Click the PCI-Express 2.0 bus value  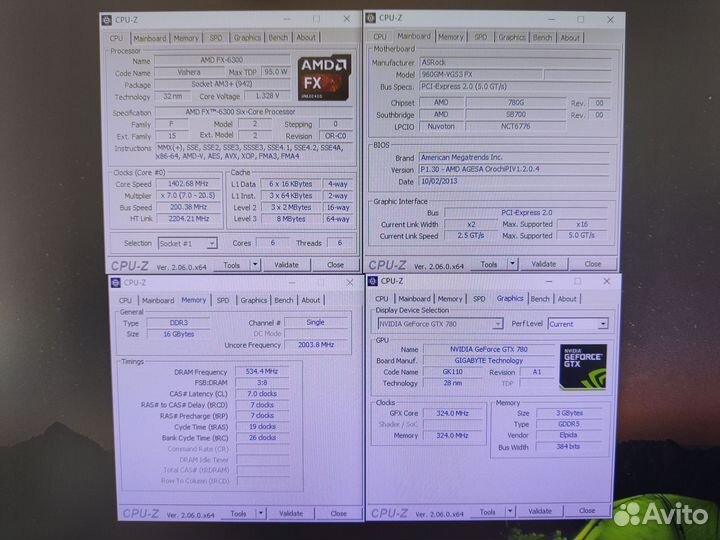pos(527,213)
